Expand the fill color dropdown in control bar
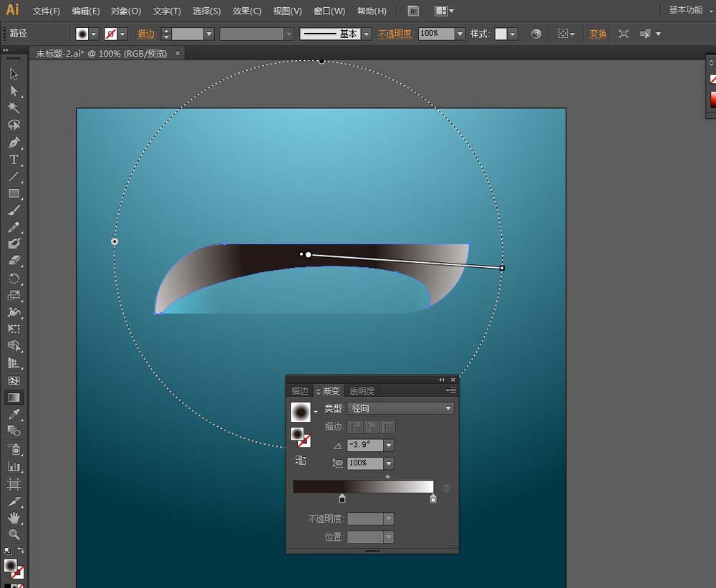Image resolution: width=716 pixels, height=588 pixels. click(94, 34)
